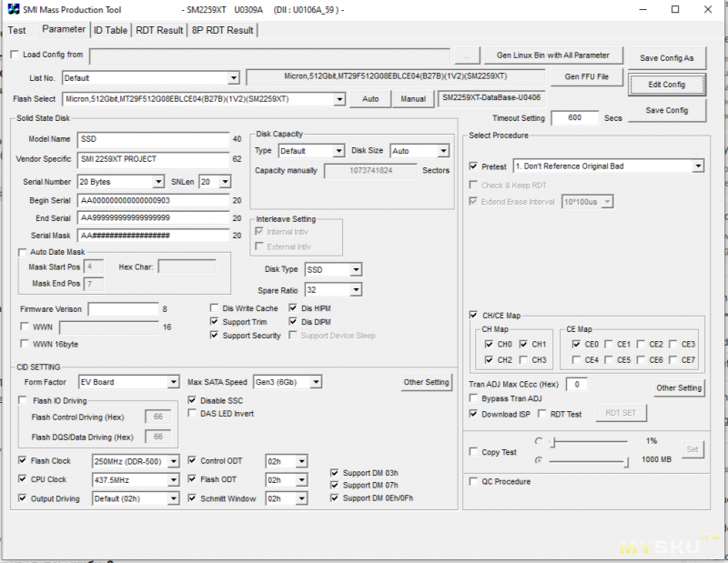728x563 pixels.
Task: Expand the Flash Select dropdown
Action: tap(339, 99)
